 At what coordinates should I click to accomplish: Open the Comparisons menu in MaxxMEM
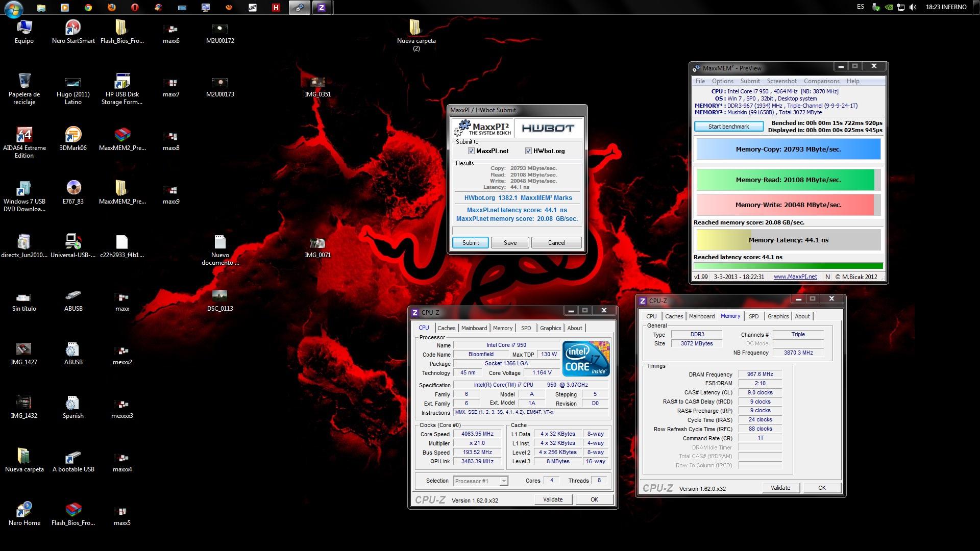coord(821,81)
